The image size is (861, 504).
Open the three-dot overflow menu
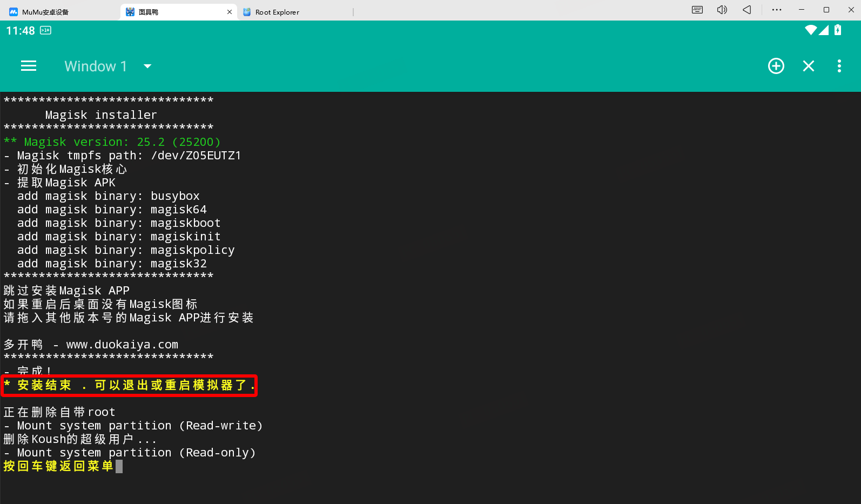click(839, 66)
